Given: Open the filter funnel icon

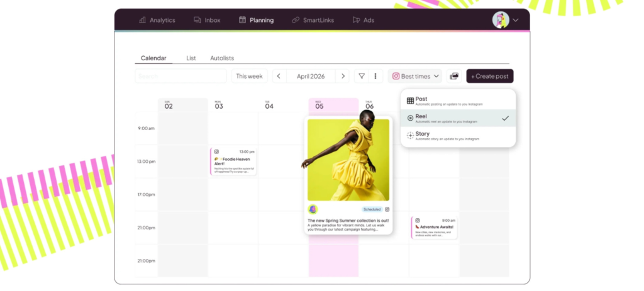Looking at the screenshot, I should (x=362, y=76).
